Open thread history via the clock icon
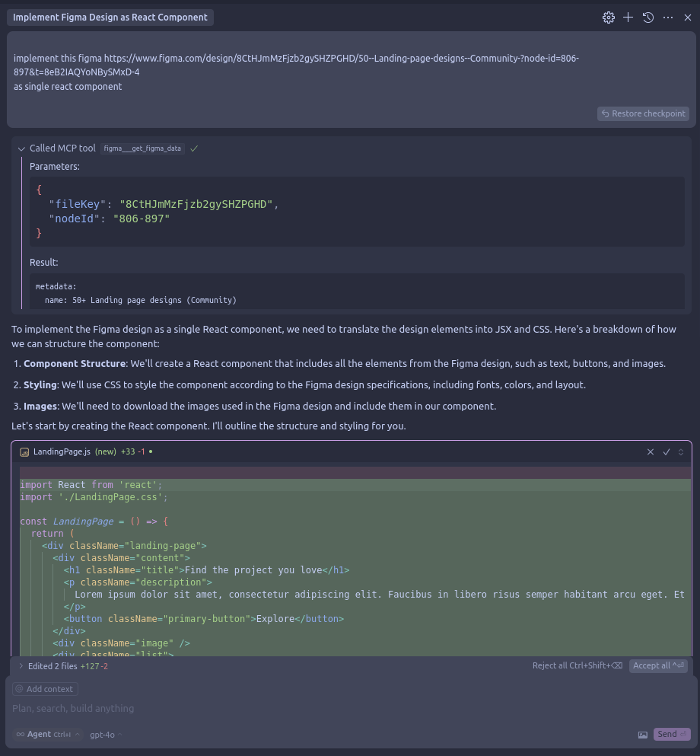Image resolution: width=700 pixels, height=756 pixels. (647, 17)
